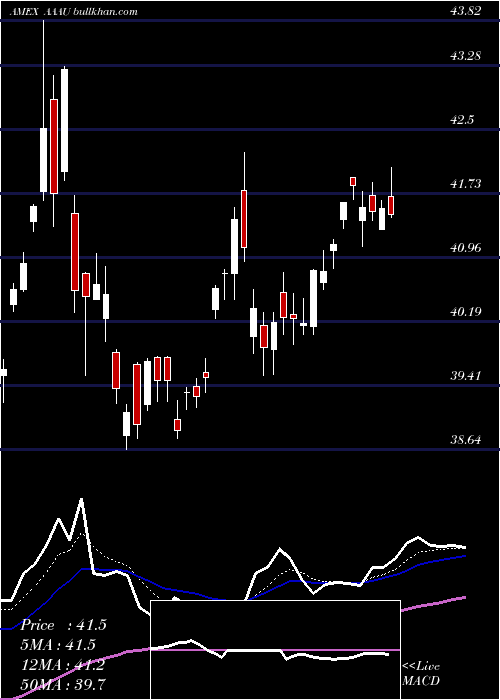Click the 42.5 price axis label
The width and height of the screenshot is (500, 700).
point(462,120)
